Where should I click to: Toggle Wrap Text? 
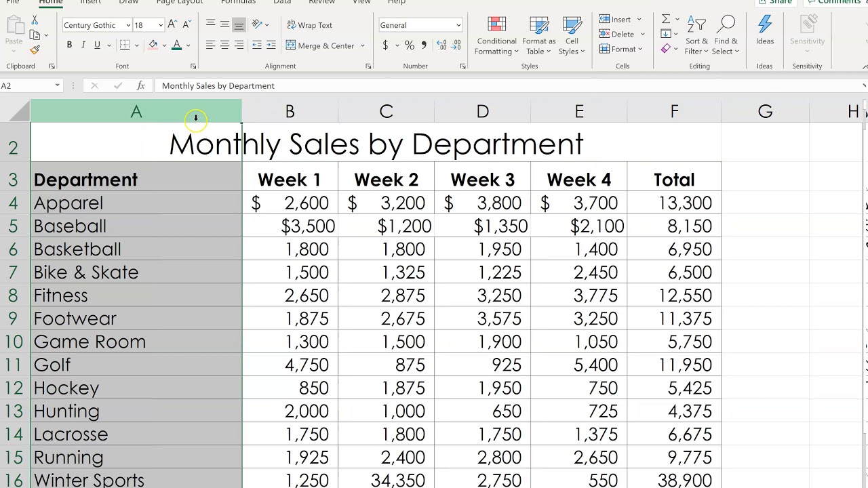pyautogui.click(x=310, y=25)
